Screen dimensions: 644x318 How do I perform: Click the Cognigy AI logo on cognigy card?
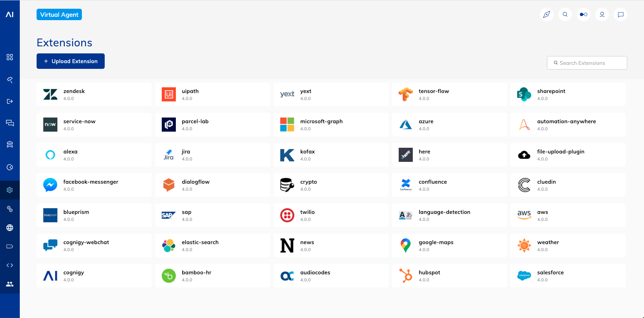[50, 276]
